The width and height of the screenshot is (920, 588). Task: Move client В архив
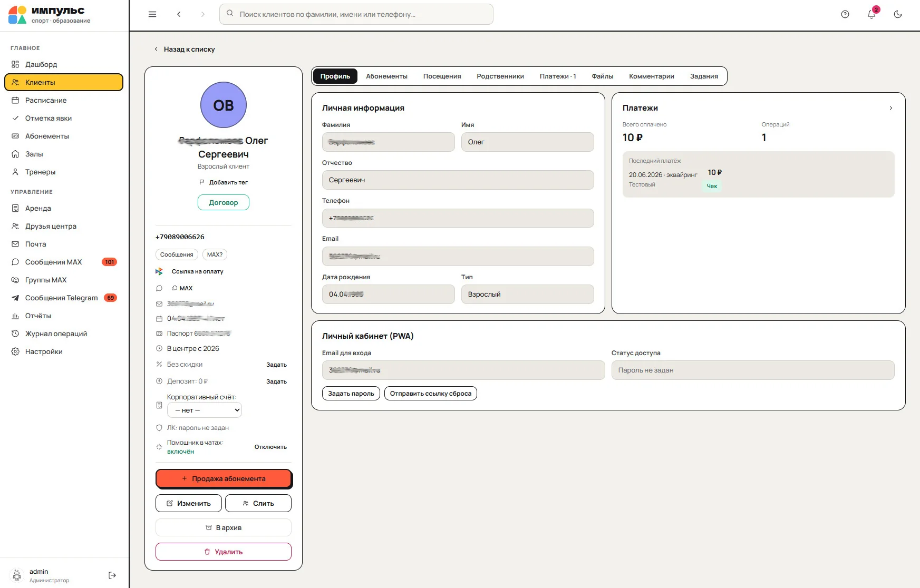coord(224,527)
